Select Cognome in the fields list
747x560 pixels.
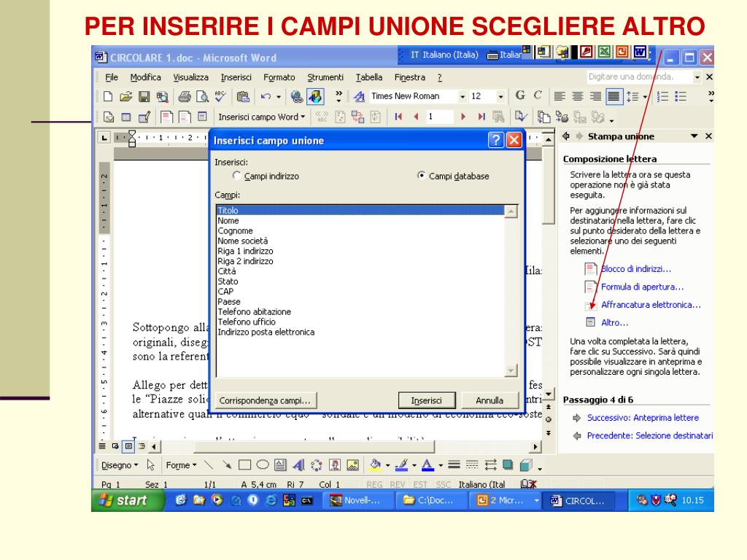[360, 230]
